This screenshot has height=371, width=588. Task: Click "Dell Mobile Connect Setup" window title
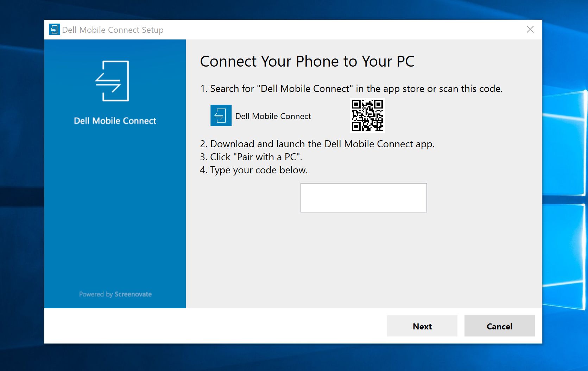[x=113, y=30]
